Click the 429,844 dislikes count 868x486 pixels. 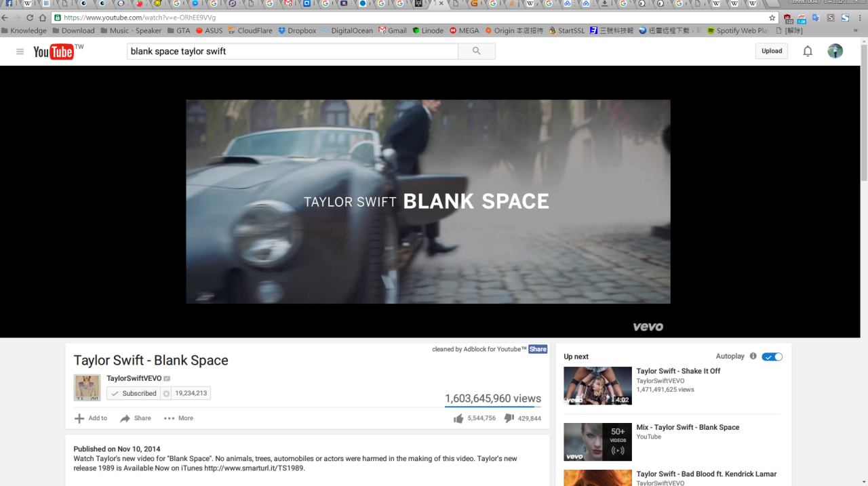pyautogui.click(x=530, y=418)
